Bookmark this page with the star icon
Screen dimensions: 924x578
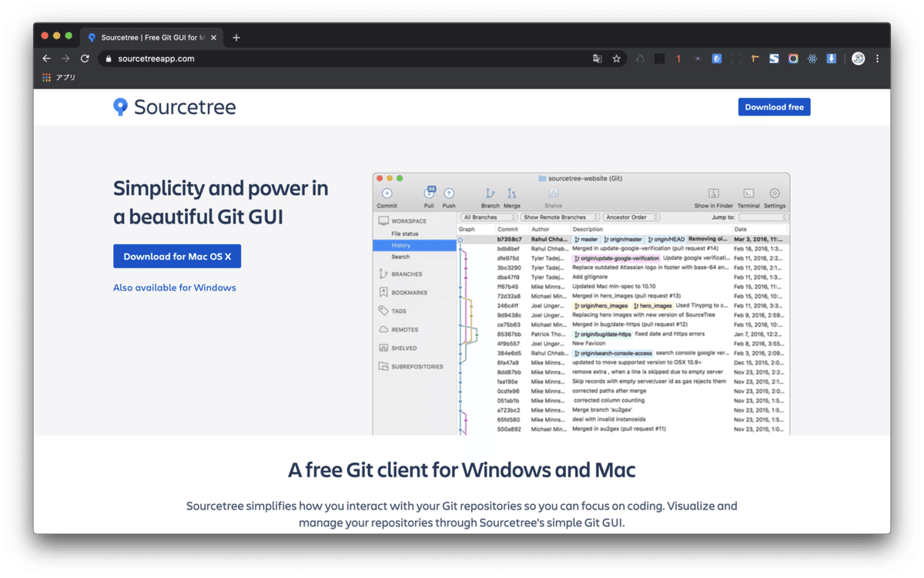tap(617, 59)
